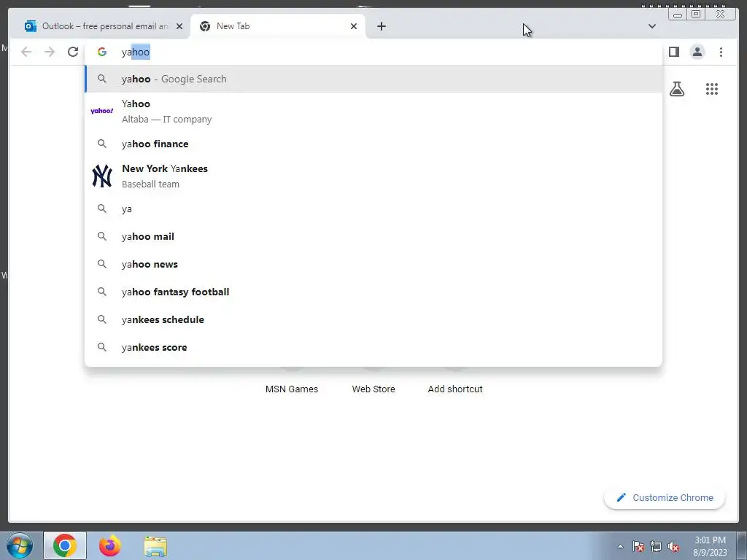This screenshot has height=560, width=747.
Task: Switch to the New Tab tab
Action: click(x=278, y=26)
